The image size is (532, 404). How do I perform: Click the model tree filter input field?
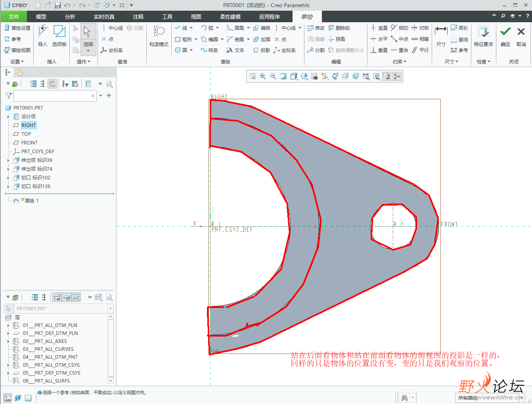click(55, 96)
